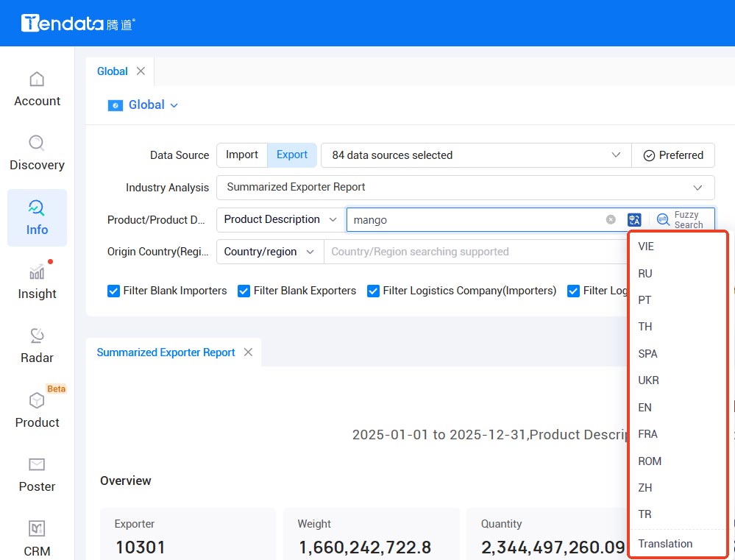Expand the Global region dropdown
The height and width of the screenshot is (560, 735).
(x=174, y=105)
